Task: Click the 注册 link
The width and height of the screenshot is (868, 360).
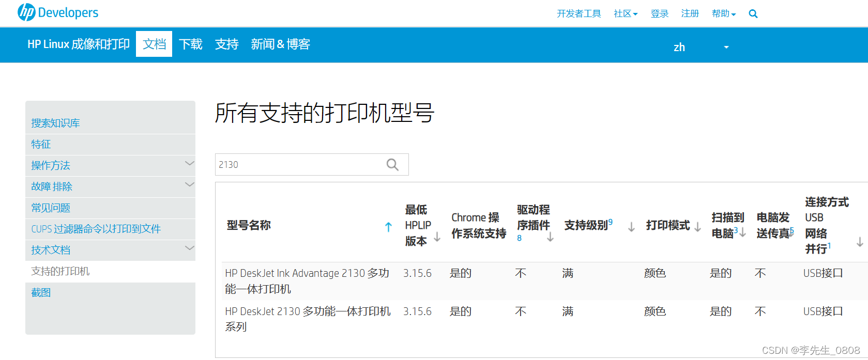Action: (690, 14)
